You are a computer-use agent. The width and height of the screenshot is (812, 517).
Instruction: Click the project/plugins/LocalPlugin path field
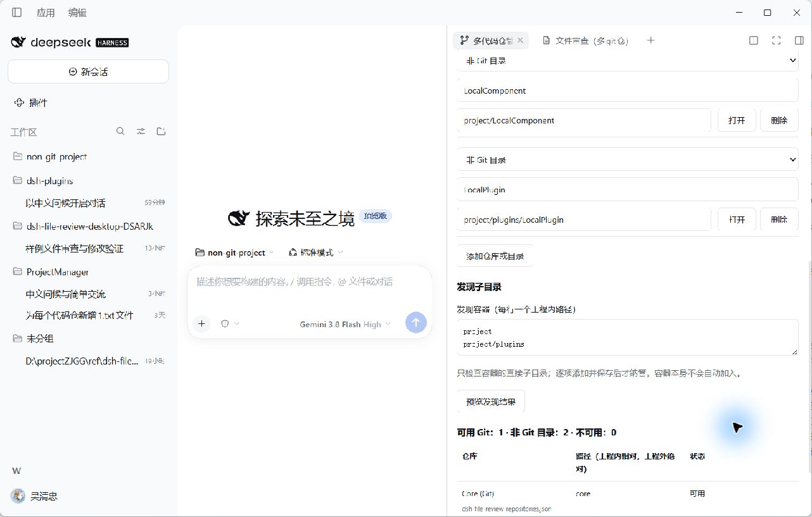[584, 220]
